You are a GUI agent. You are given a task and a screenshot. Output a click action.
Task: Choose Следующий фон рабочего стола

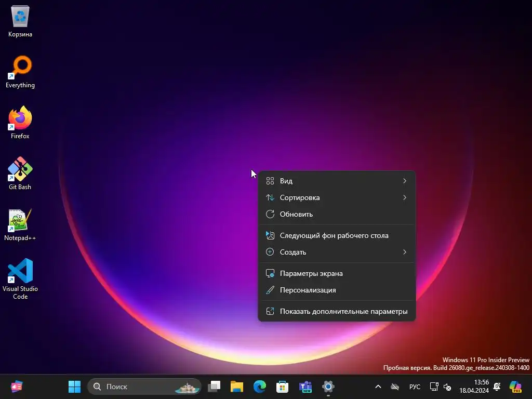(337, 235)
